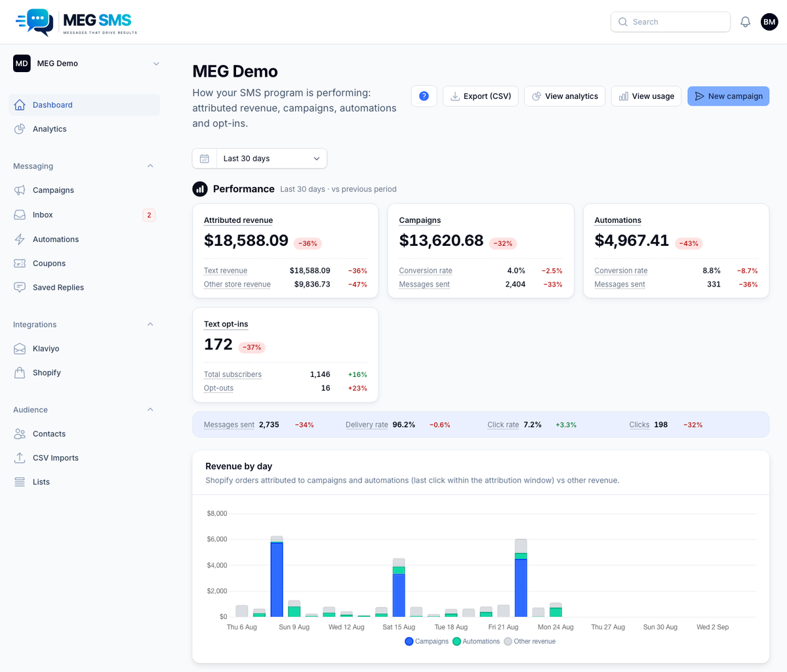Collapse the Messaging section
The width and height of the screenshot is (787, 672).
tap(150, 167)
